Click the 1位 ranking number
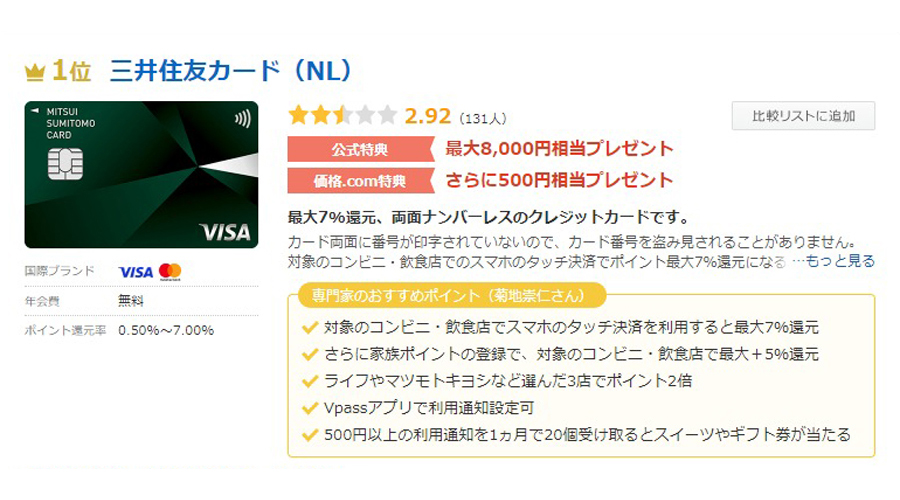 pyautogui.click(x=71, y=71)
